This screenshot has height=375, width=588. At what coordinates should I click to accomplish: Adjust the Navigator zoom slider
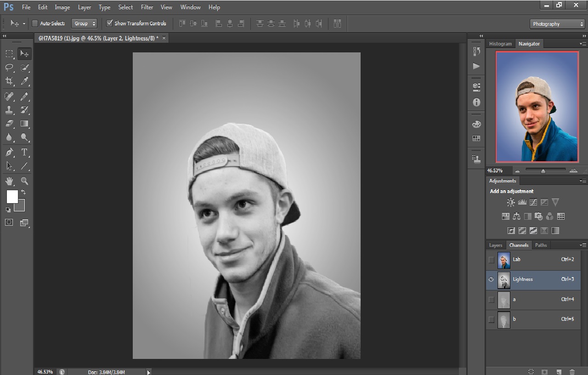pyautogui.click(x=543, y=171)
